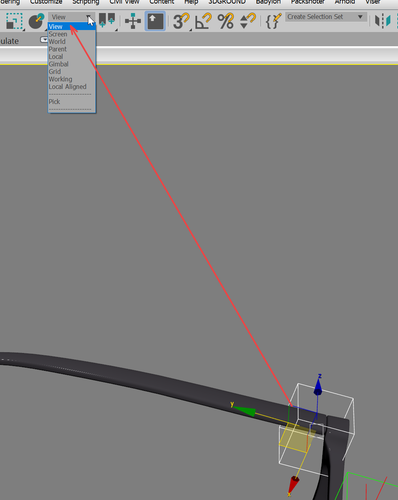This screenshot has height=500, width=398.
Task: Click the green Y axis gizmo arrow
Action: (x=244, y=411)
